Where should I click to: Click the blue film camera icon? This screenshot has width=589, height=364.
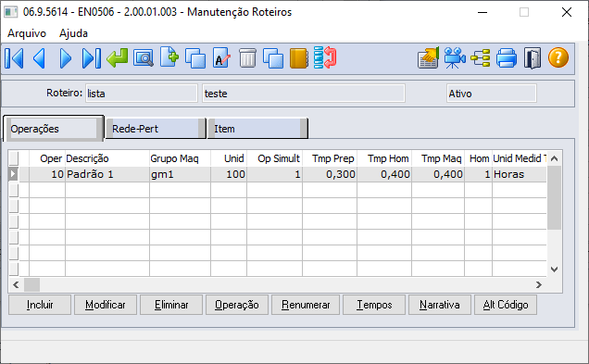tap(455, 57)
